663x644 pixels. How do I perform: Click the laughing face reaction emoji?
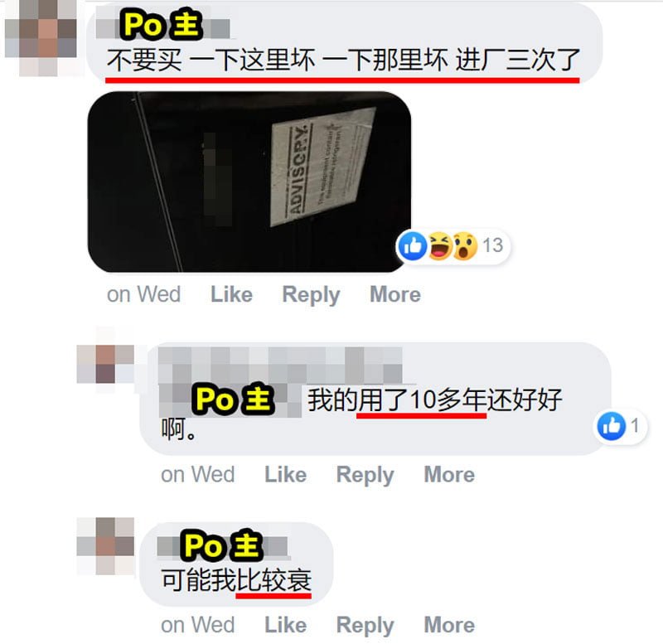coord(440,245)
